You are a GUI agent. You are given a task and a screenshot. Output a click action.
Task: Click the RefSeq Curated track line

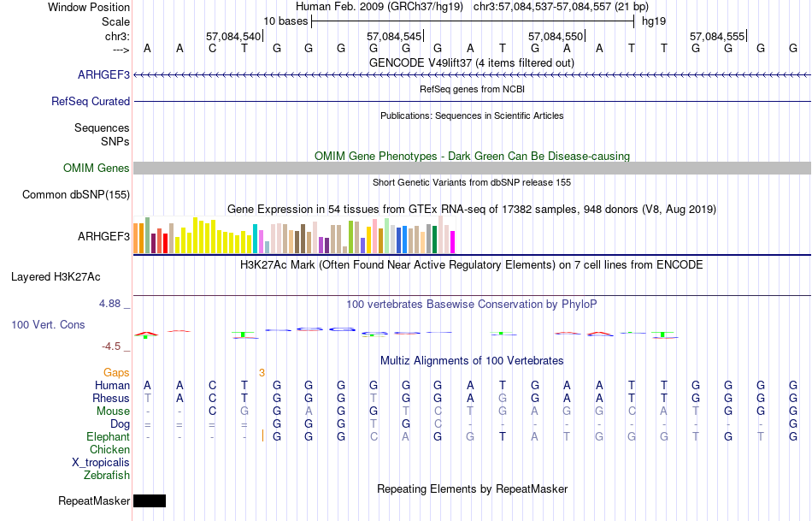point(473,101)
